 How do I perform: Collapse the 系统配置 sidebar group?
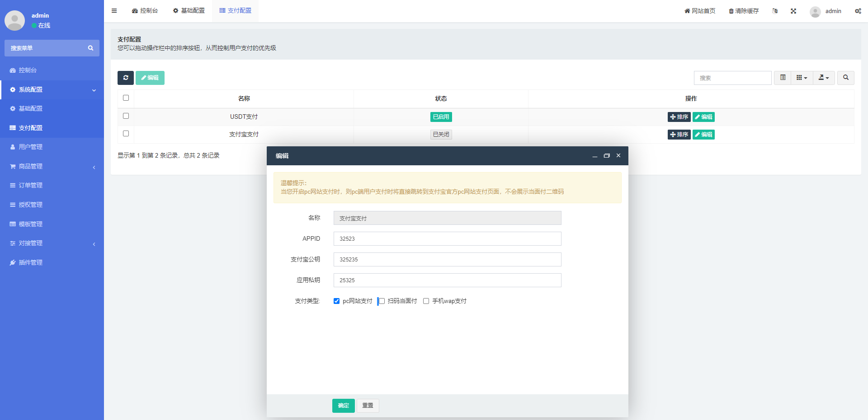click(x=52, y=89)
